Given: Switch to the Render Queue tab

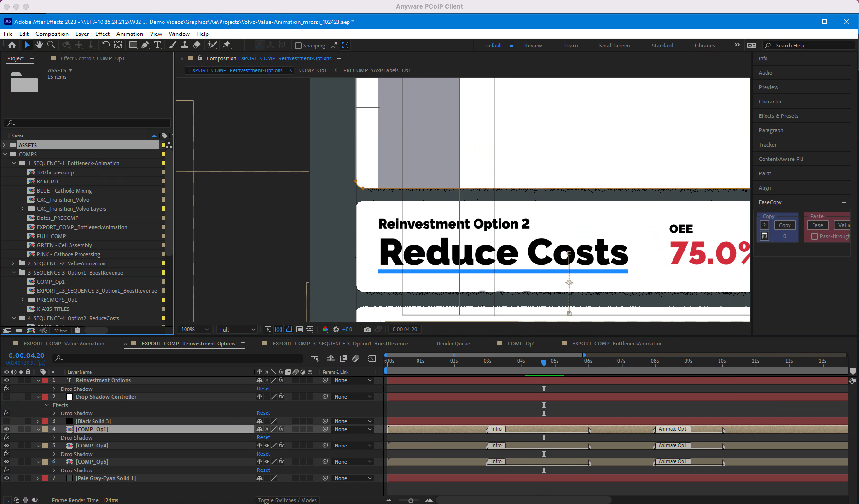Looking at the screenshot, I should click(x=453, y=344).
